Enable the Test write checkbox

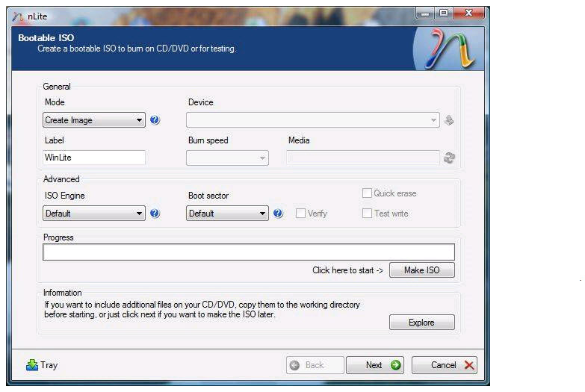coord(367,214)
